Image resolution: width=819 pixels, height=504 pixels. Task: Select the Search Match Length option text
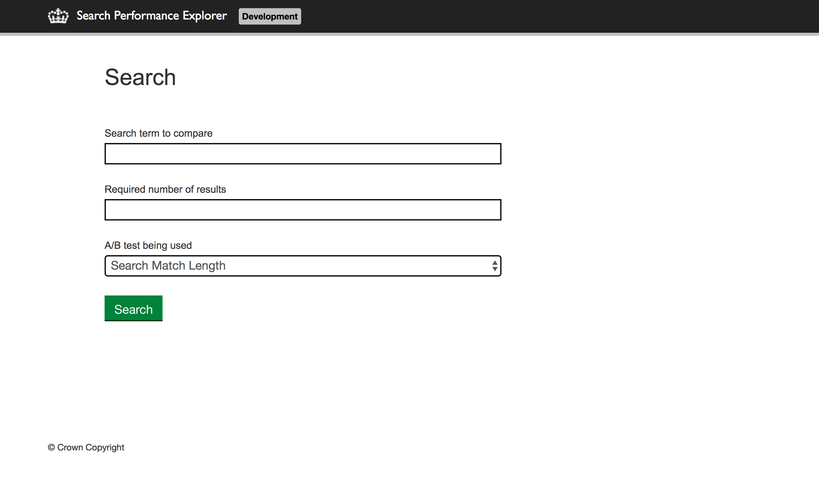pyautogui.click(x=168, y=266)
